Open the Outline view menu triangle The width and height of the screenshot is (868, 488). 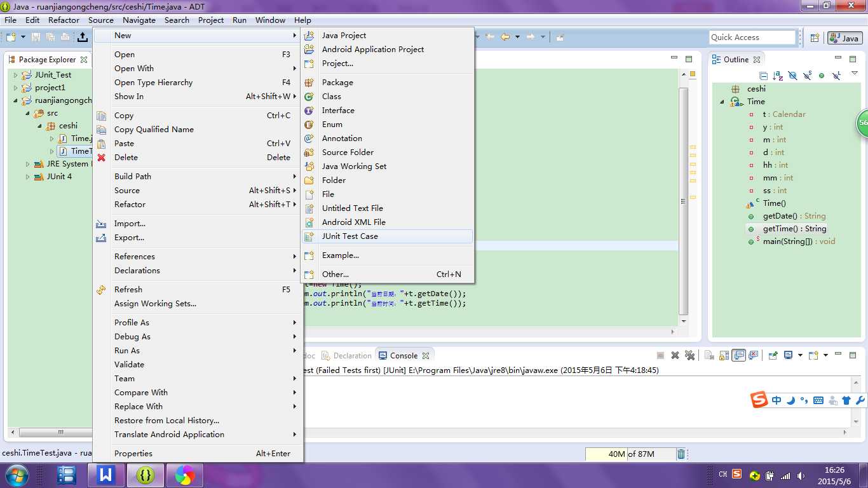(x=855, y=74)
